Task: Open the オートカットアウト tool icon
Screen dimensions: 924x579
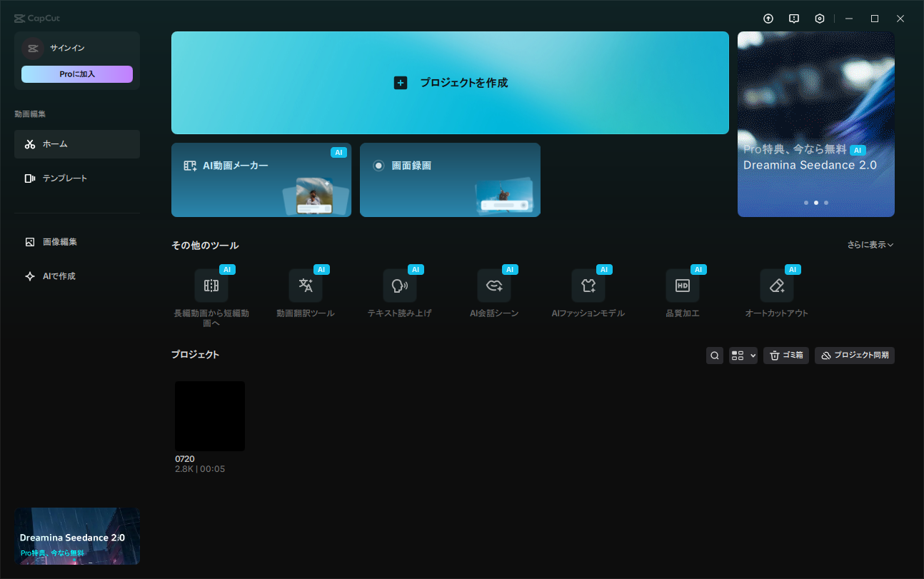Action: (777, 286)
